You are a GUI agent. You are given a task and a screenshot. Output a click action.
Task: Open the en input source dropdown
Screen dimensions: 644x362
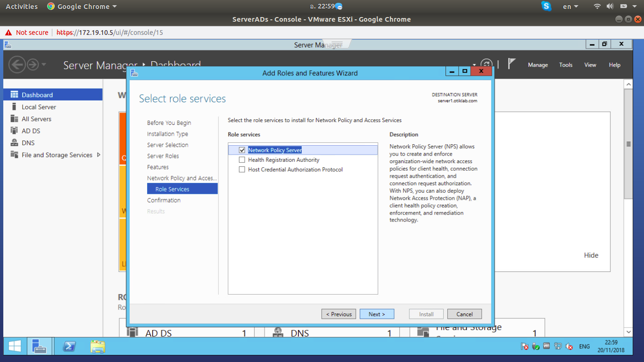click(570, 7)
